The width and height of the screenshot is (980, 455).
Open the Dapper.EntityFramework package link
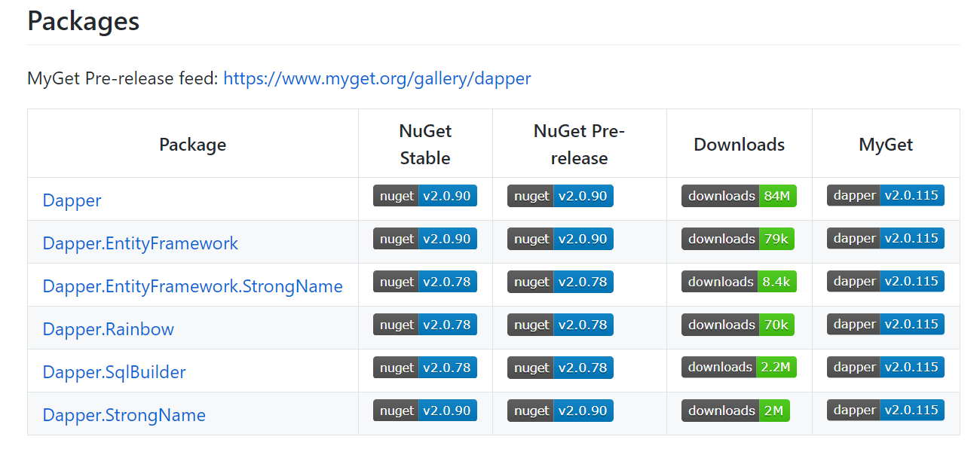click(140, 243)
